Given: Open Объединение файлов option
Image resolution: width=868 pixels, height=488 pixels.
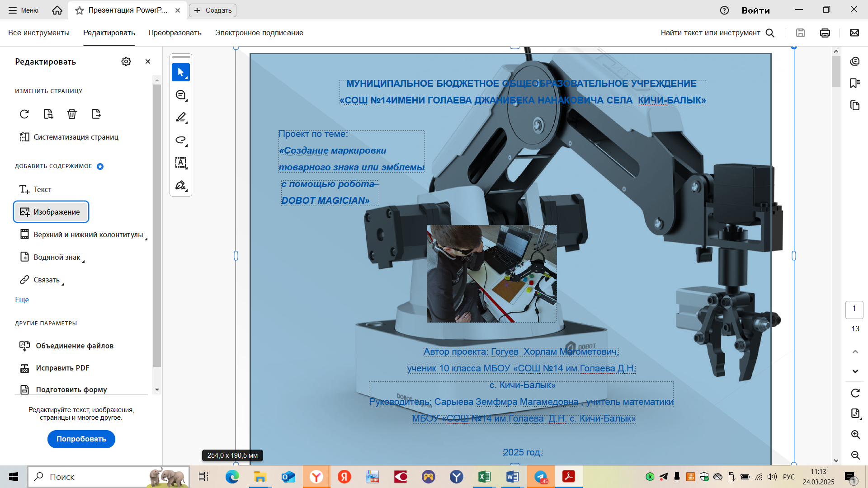Looking at the screenshot, I should 66,346.
